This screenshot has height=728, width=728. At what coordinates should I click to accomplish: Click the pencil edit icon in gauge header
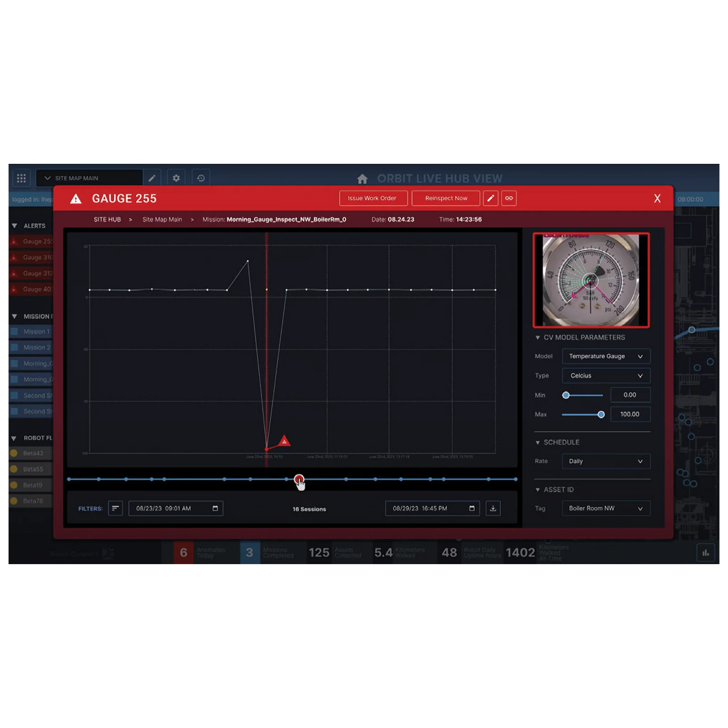click(x=490, y=198)
